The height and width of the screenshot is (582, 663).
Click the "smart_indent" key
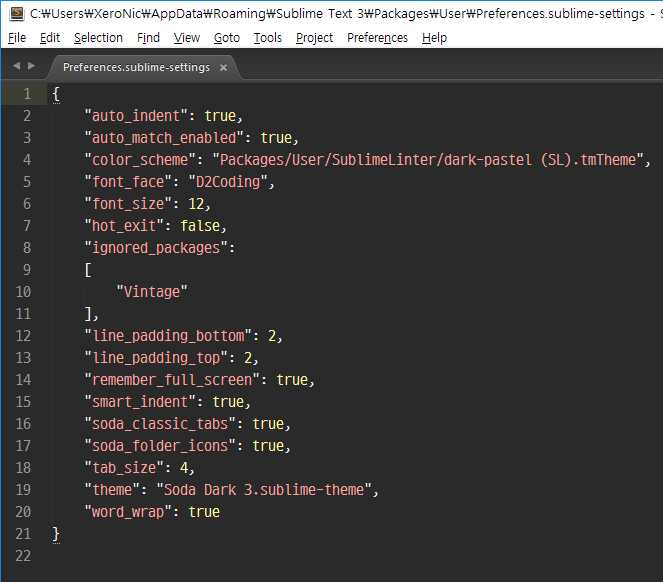coord(140,402)
